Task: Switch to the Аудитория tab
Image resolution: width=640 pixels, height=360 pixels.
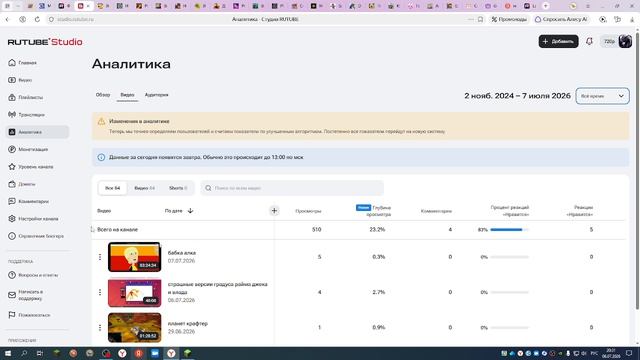Action: (x=157, y=95)
